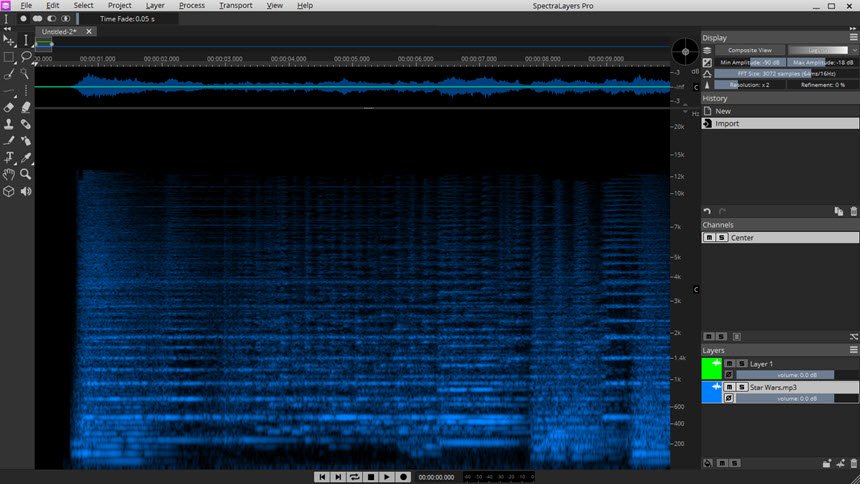Open the Display panel hamburger menu
This screenshot has width=860, height=484.
click(x=853, y=37)
